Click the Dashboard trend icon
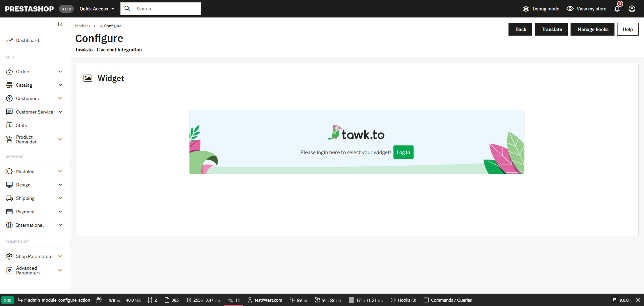The height and width of the screenshot is (306, 644). (9, 40)
